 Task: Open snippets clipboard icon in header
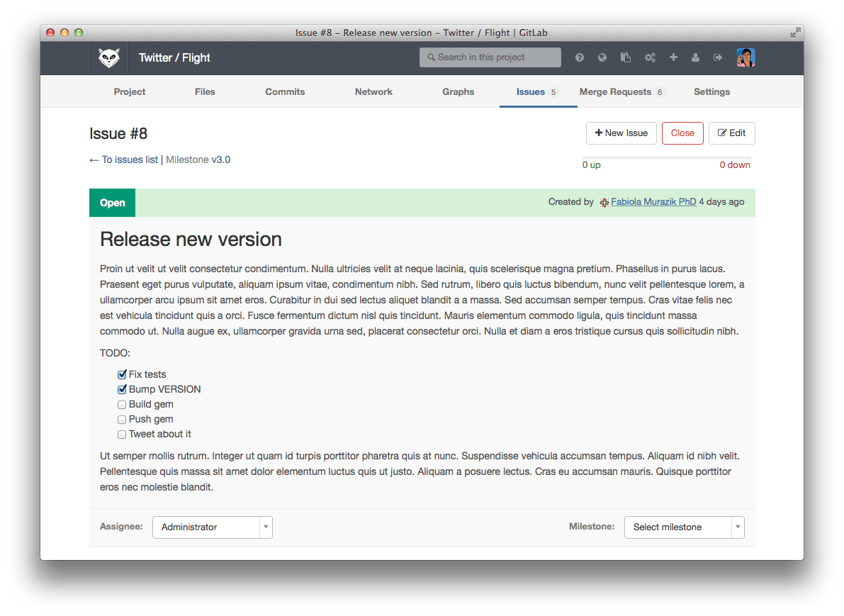tap(626, 57)
